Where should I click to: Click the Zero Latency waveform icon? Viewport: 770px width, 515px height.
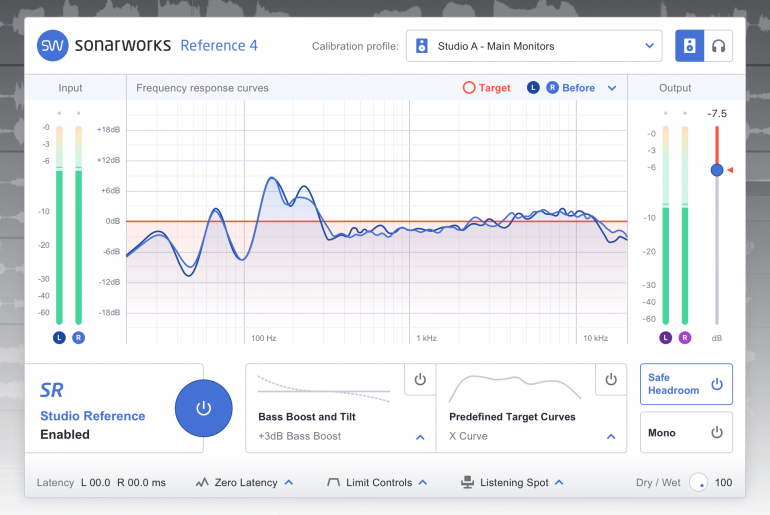click(202, 483)
